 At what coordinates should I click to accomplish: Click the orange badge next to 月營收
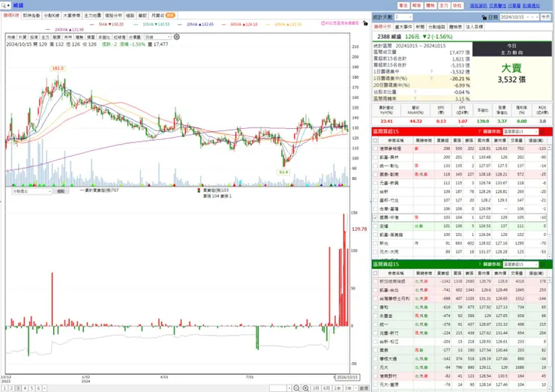[170, 15]
